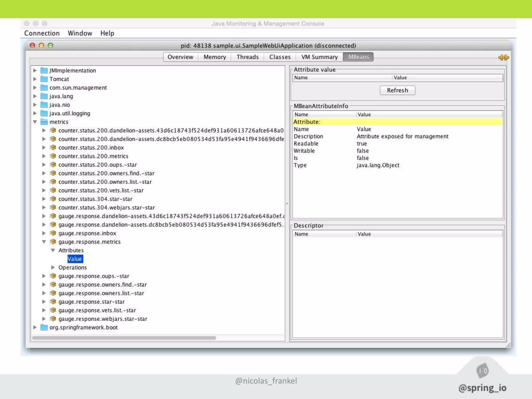
Task: Expand the Operations node
Action: (53, 267)
